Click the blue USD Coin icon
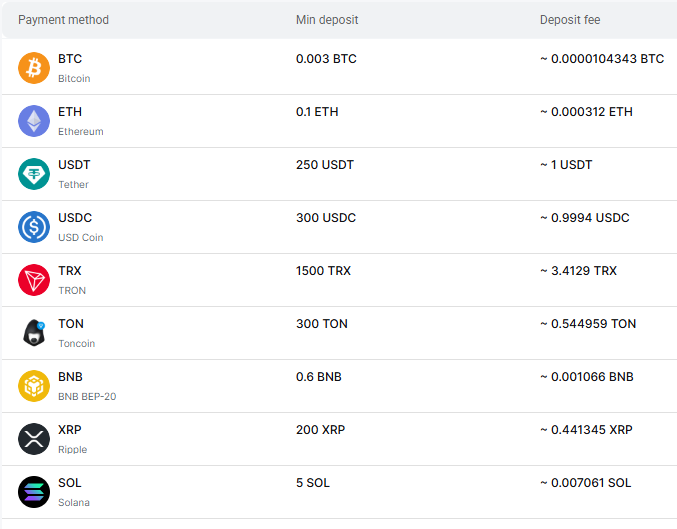This screenshot has width=677, height=529. click(x=34, y=227)
